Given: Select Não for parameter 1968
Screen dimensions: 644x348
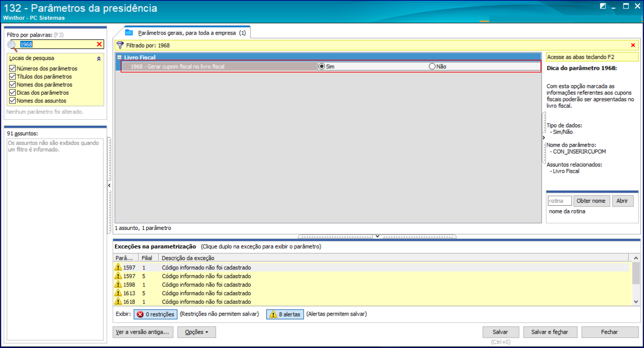Looking at the screenshot, I should [x=432, y=66].
